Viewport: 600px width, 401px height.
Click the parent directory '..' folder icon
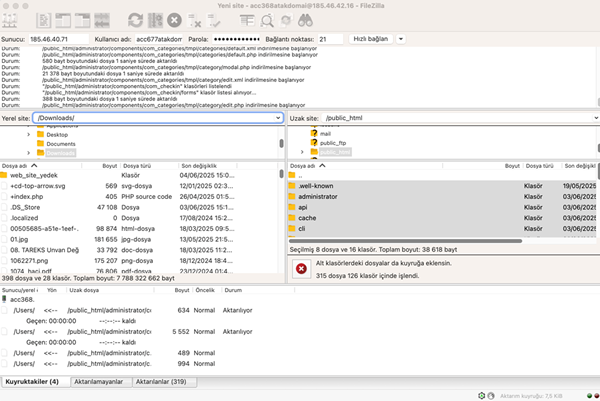pyautogui.click(x=292, y=175)
